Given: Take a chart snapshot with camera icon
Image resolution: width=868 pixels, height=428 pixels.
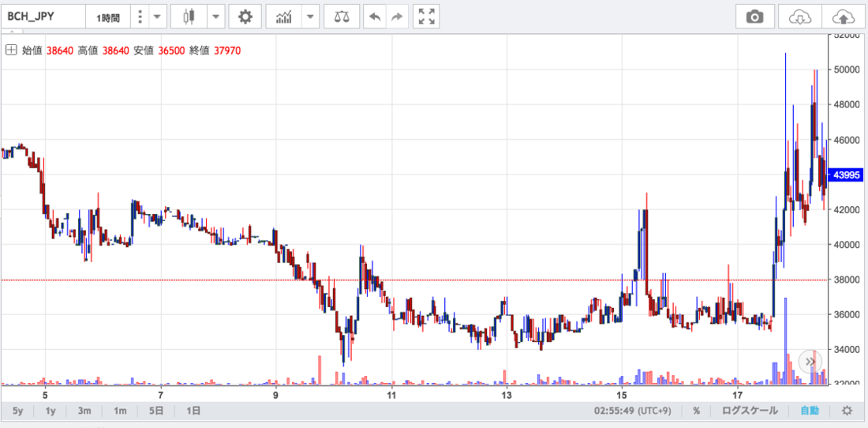Looking at the screenshot, I should tap(754, 17).
